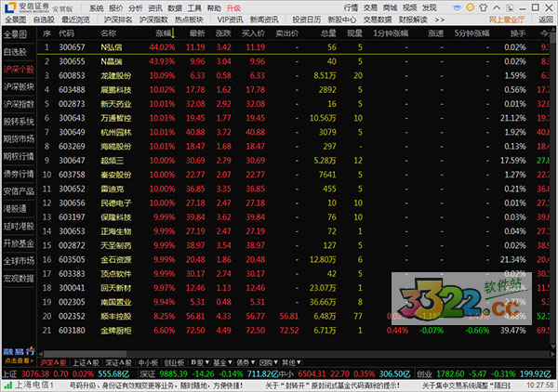Sort by the 涨幅 column header
Image resolution: width=558 pixels, height=392 pixels.
(165, 33)
